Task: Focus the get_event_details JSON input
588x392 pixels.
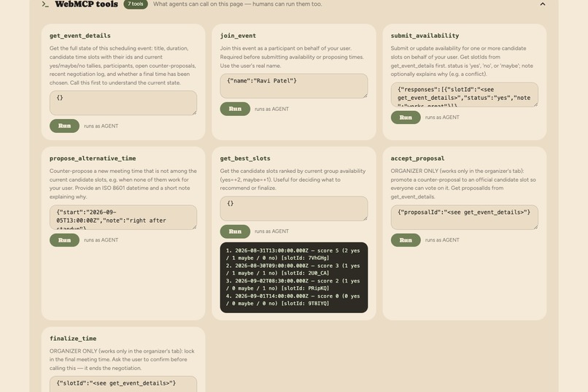Action: 123,103
